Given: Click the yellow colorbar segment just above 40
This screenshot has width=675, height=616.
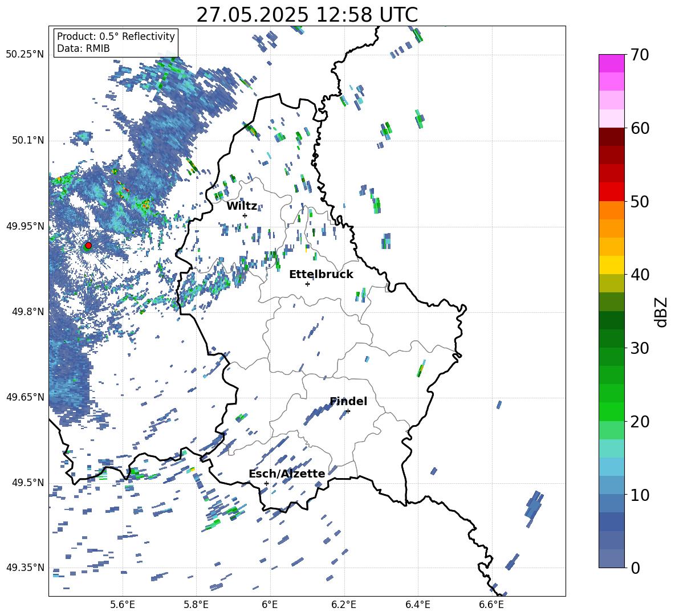Looking at the screenshot, I should tap(611, 265).
